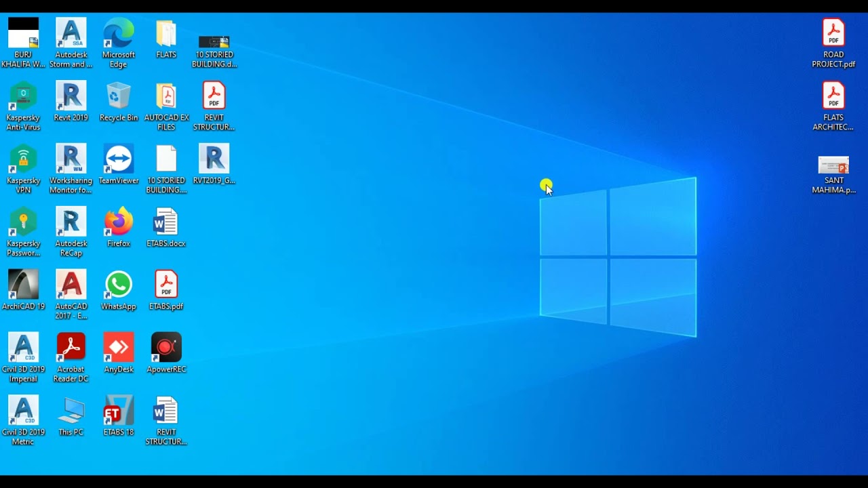Screen dimensions: 868x488
Task: Launch ETABS 18 shortcut
Action: coord(119,416)
